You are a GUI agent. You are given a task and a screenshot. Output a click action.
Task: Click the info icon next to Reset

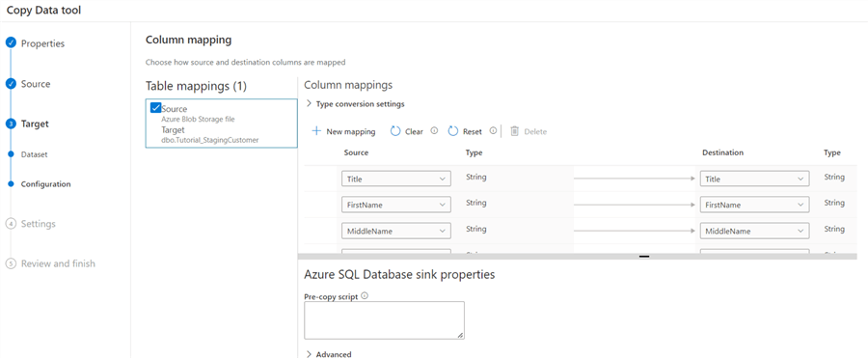click(x=493, y=131)
